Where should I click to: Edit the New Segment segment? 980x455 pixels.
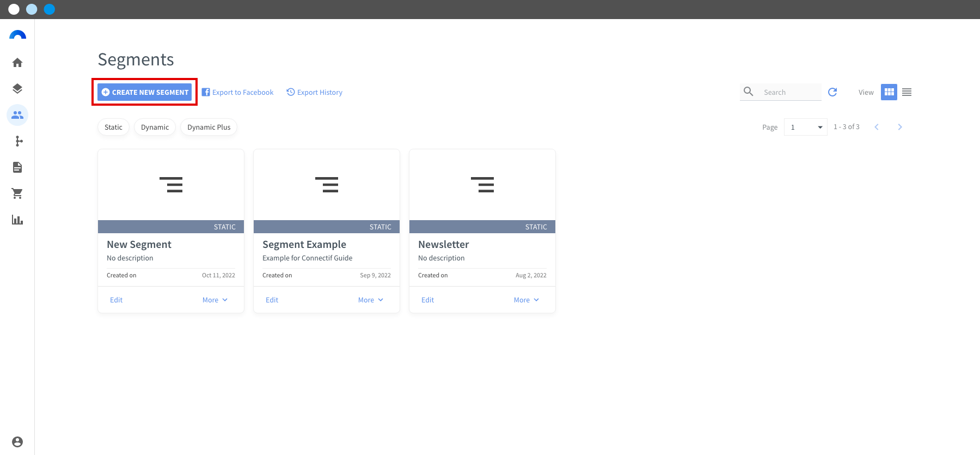(117, 300)
